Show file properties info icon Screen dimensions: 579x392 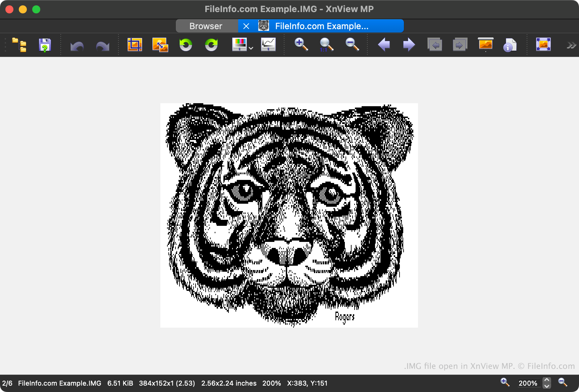[510, 45]
